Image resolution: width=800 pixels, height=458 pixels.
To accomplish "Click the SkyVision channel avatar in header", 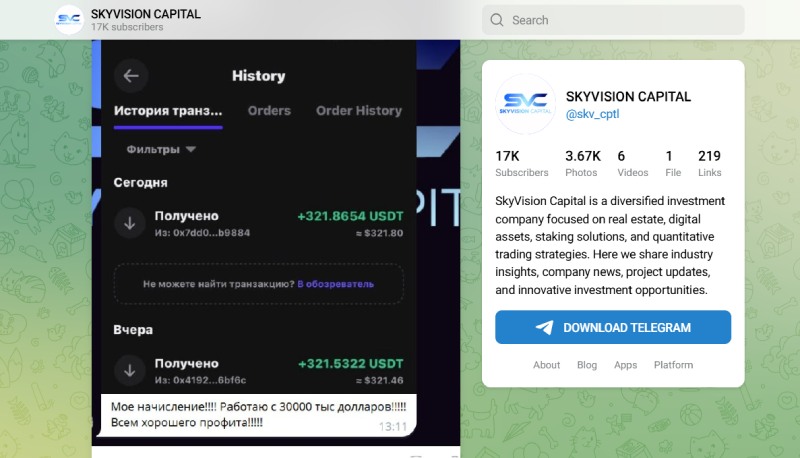I will [69, 20].
